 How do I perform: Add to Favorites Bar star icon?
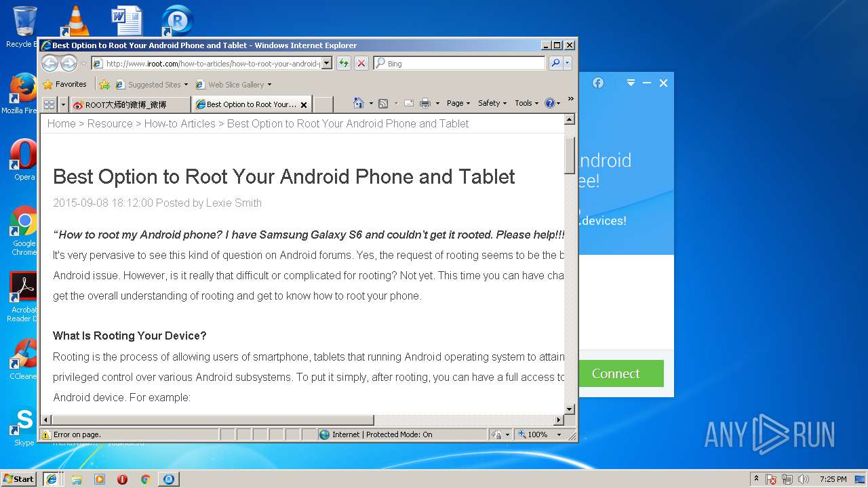(104, 85)
